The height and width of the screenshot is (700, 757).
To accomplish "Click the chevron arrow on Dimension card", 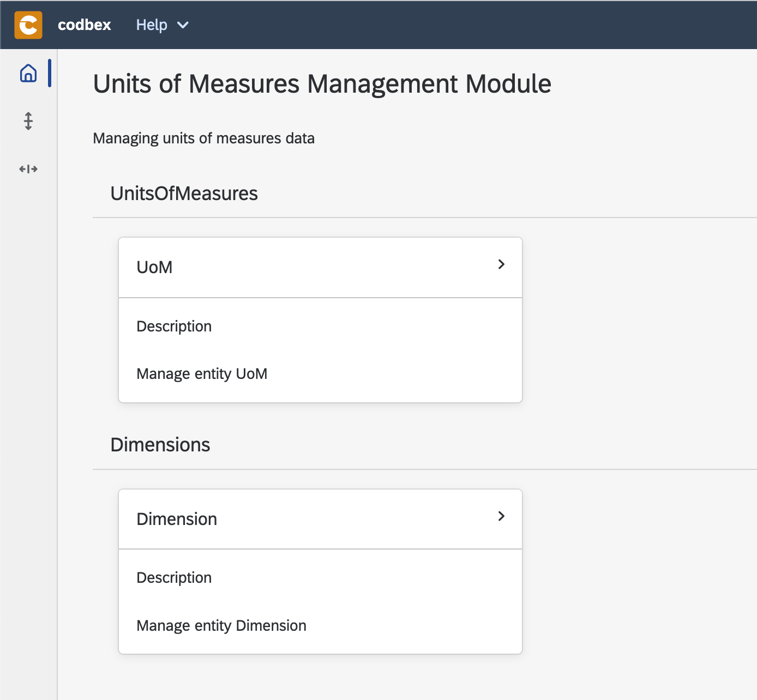I will pyautogui.click(x=501, y=516).
